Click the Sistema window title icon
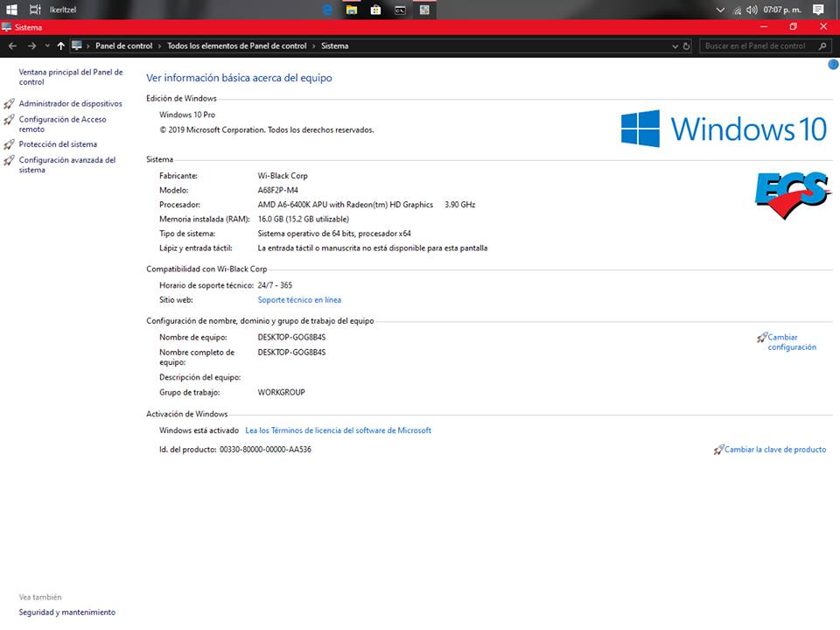 (x=6, y=27)
